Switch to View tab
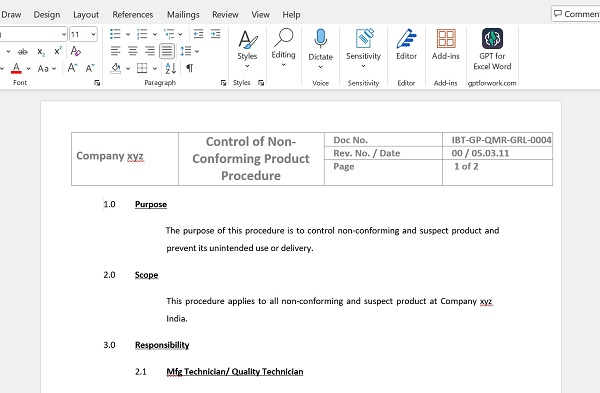This screenshot has height=393, width=600. tap(261, 15)
